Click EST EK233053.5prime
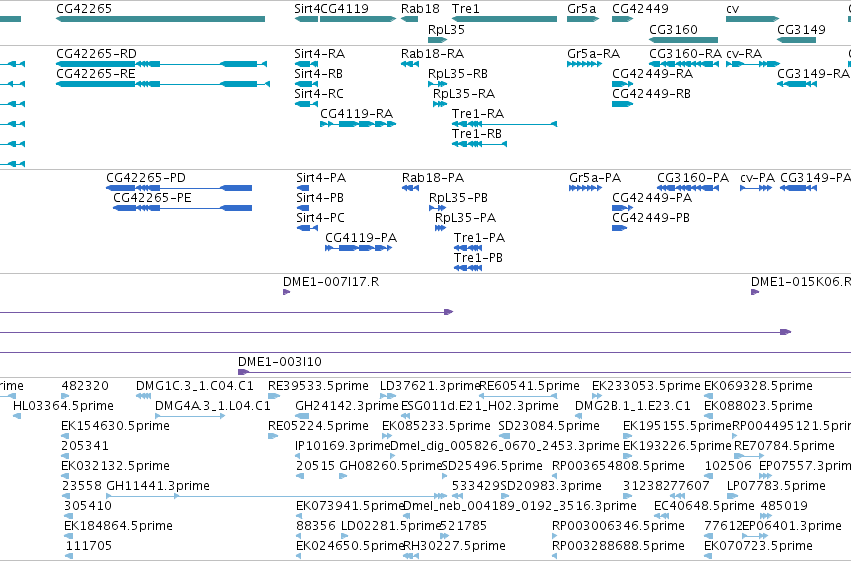This screenshot has height=561, width=851. point(596,396)
